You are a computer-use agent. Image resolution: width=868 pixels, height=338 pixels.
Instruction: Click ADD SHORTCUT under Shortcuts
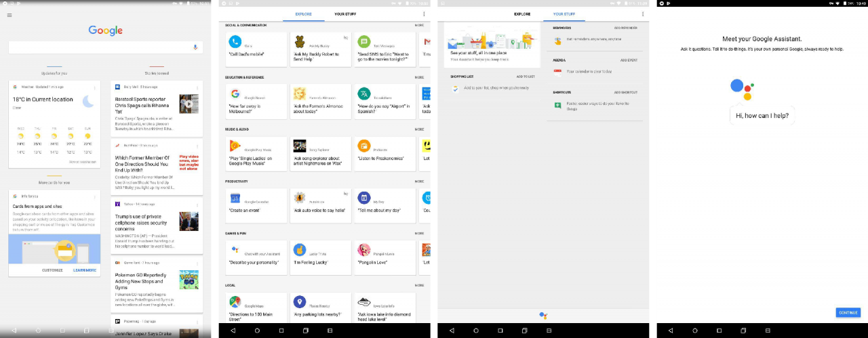pos(626,92)
